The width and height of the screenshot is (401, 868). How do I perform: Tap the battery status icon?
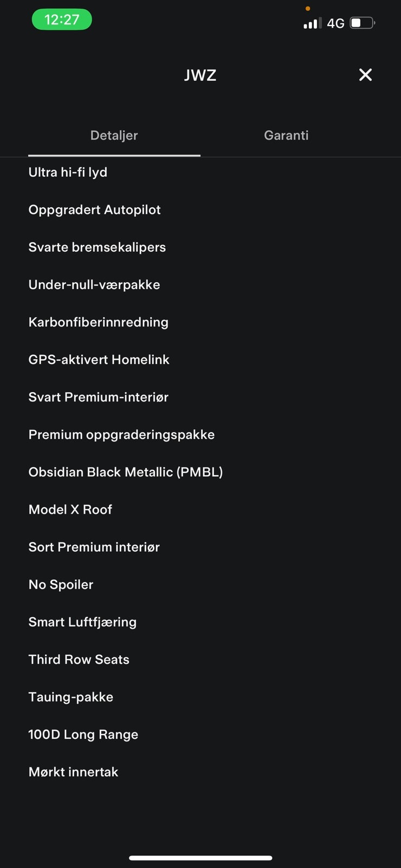pyautogui.click(x=363, y=23)
